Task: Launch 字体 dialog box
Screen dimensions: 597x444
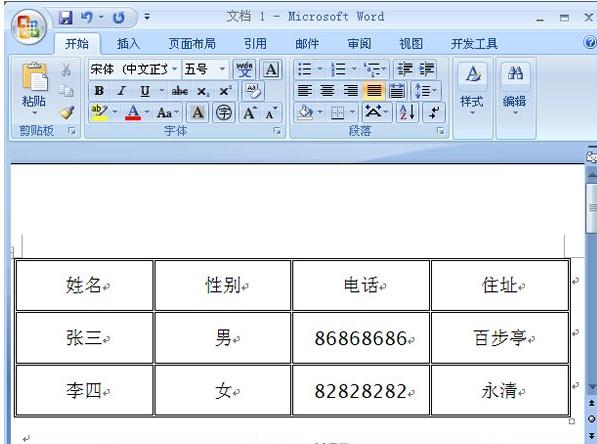Action: pyautogui.click(x=277, y=131)
